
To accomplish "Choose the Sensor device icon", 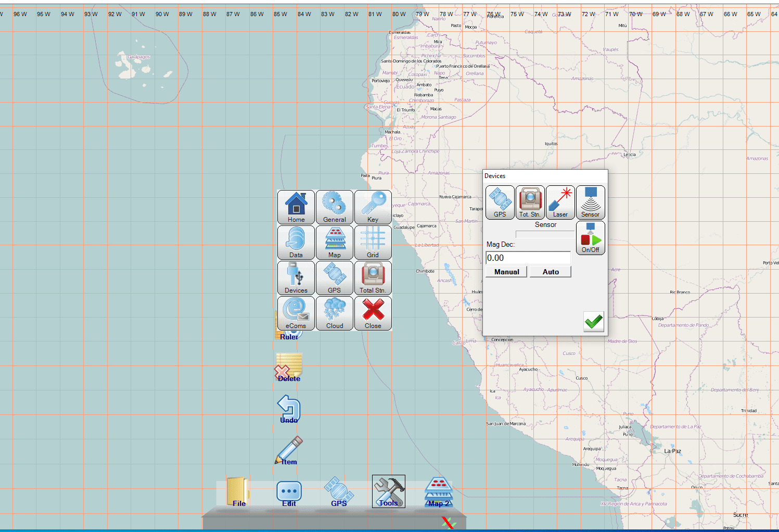I will (591, 202).
